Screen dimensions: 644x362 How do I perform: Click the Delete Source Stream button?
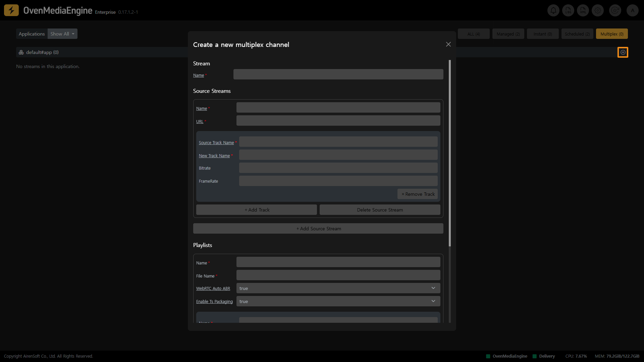(x=380, y=210)
